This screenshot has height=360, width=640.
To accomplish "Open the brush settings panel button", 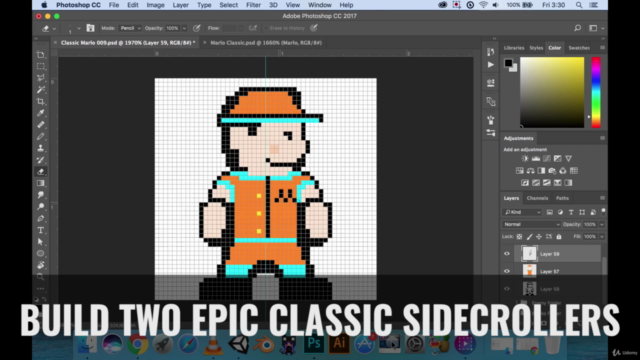I will (90, 28).
